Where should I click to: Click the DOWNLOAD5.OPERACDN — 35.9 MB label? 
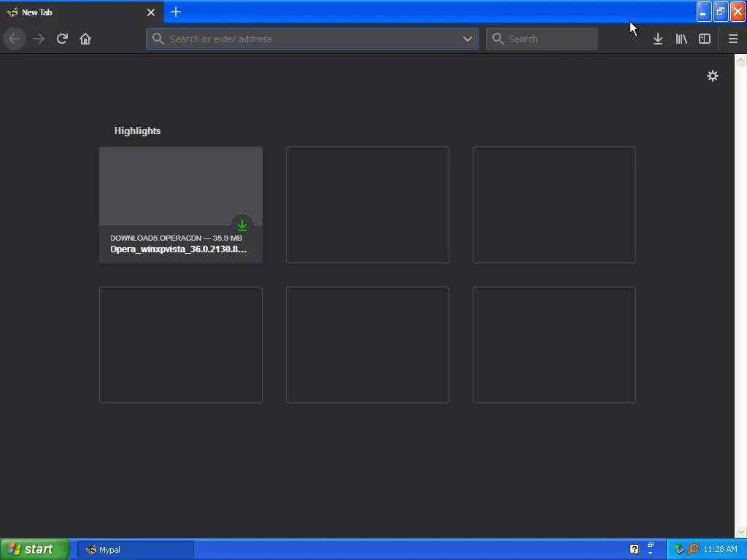point(177,238)
